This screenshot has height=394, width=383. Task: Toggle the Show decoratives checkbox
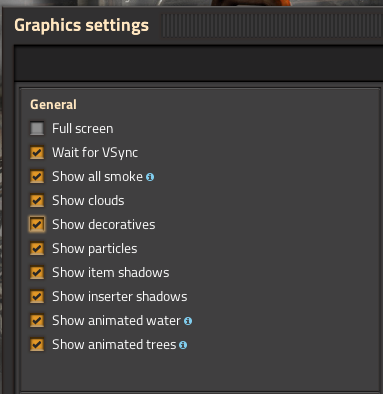(x=37, y=225)
